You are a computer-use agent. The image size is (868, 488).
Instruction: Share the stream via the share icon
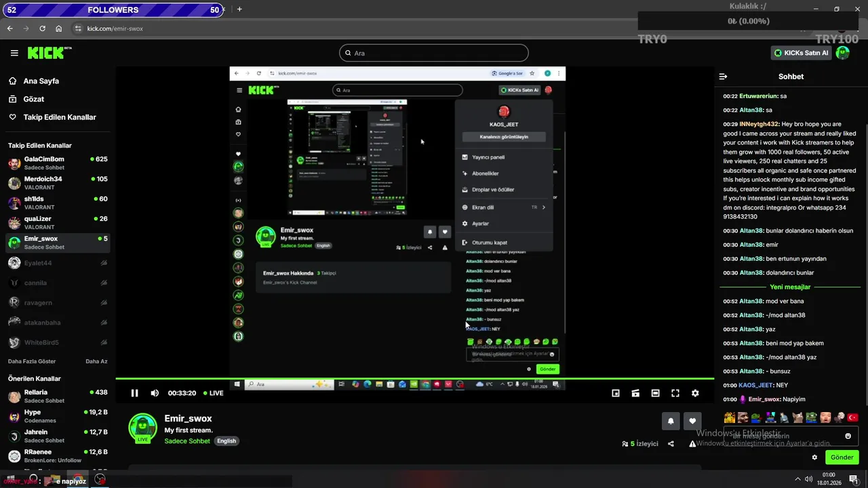pyautogui.click(x=671, y=444)
